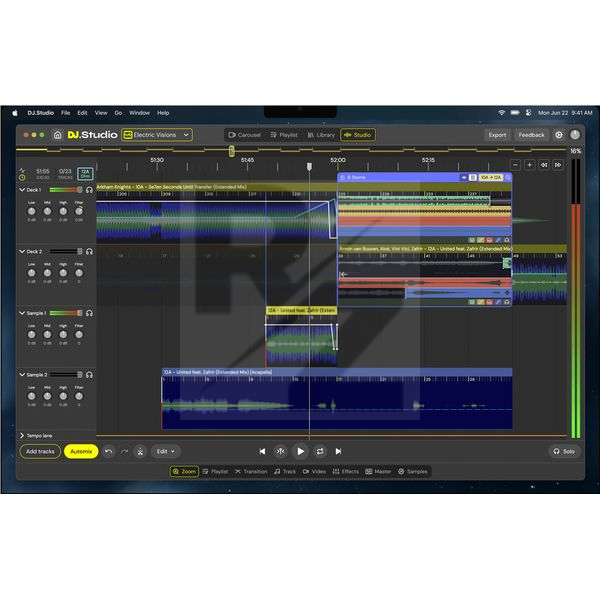Center the playhead with the split icon

pos(280,452)
